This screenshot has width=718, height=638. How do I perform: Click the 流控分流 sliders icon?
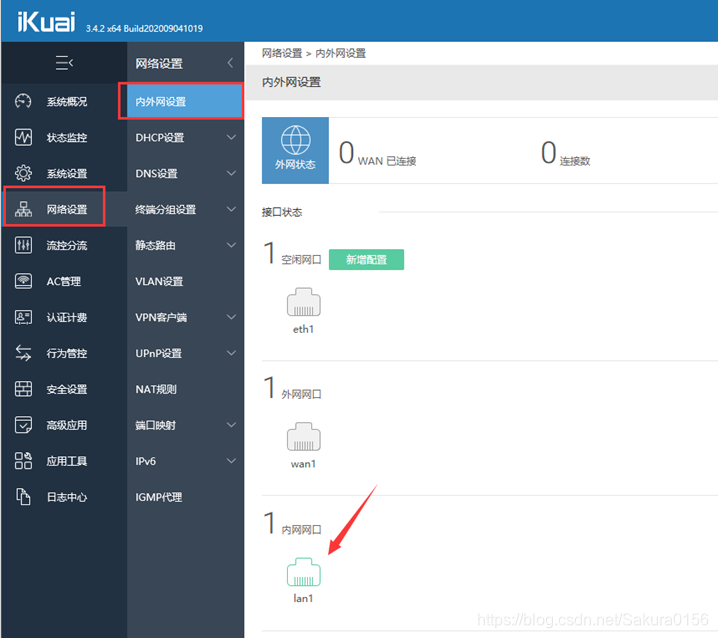tap(23, 245)
